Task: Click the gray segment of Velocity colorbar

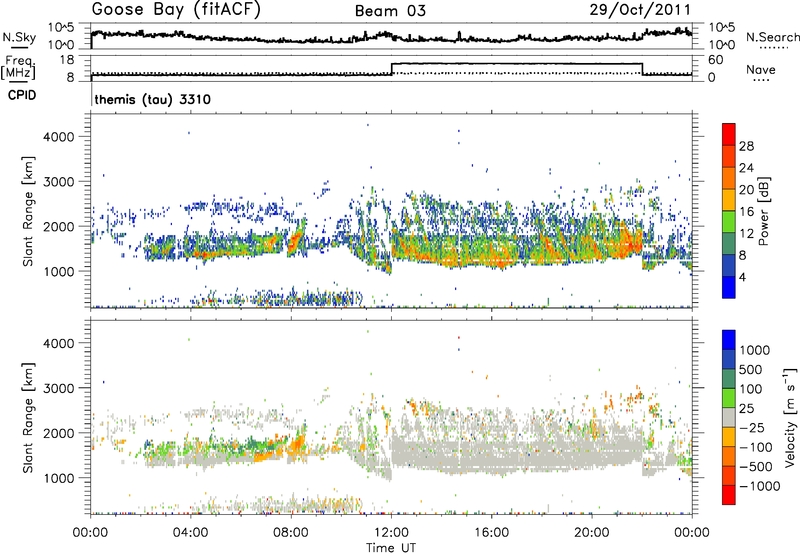Action: (729, 417)
